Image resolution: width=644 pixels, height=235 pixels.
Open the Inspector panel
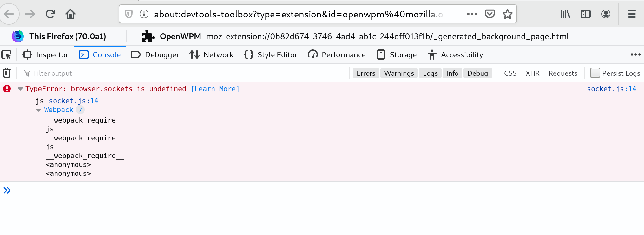[45, 54]
